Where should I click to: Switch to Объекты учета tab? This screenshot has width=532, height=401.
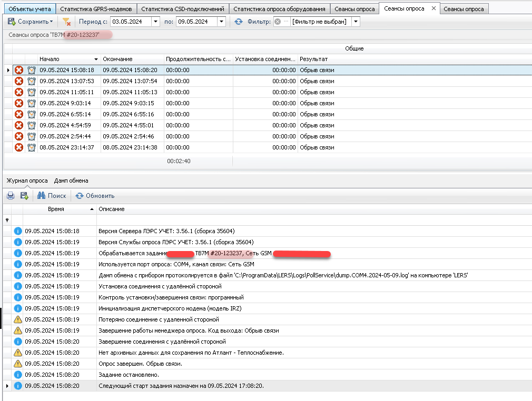pos(29,9)
